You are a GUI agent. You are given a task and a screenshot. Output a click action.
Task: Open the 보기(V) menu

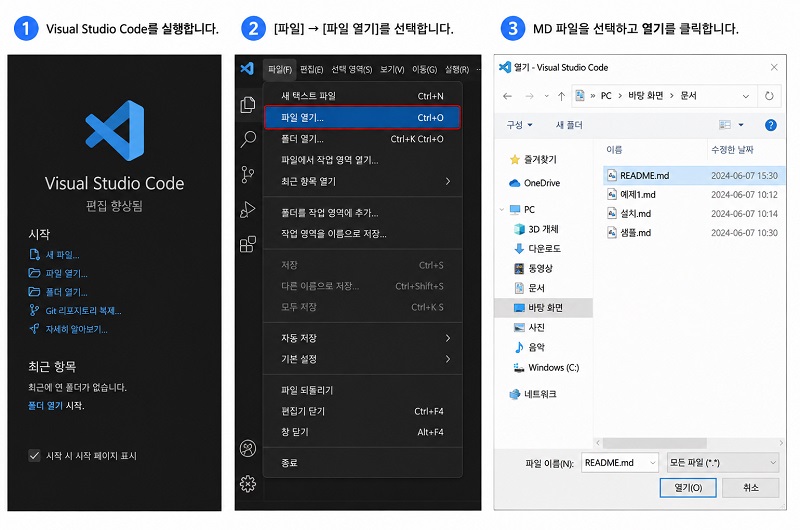392,69
